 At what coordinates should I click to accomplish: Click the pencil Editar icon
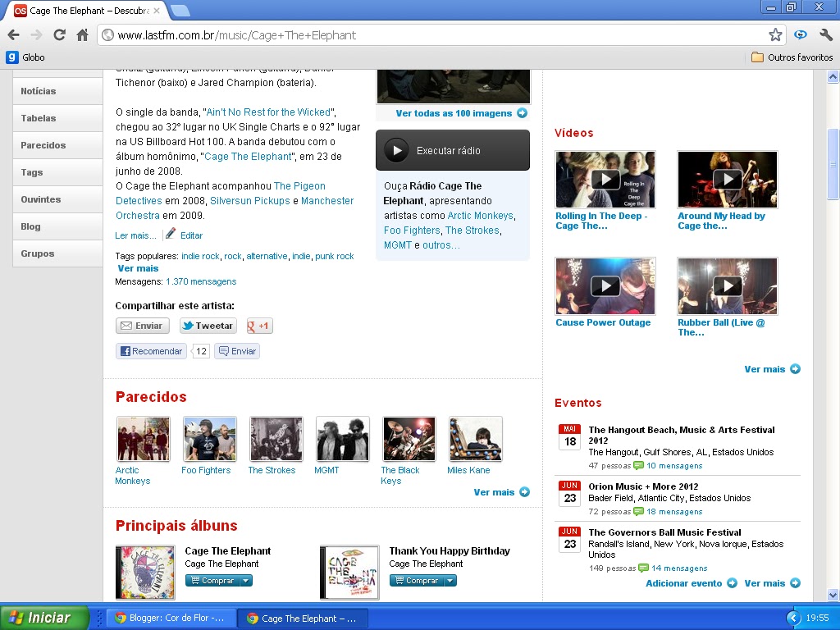point(171,234)
